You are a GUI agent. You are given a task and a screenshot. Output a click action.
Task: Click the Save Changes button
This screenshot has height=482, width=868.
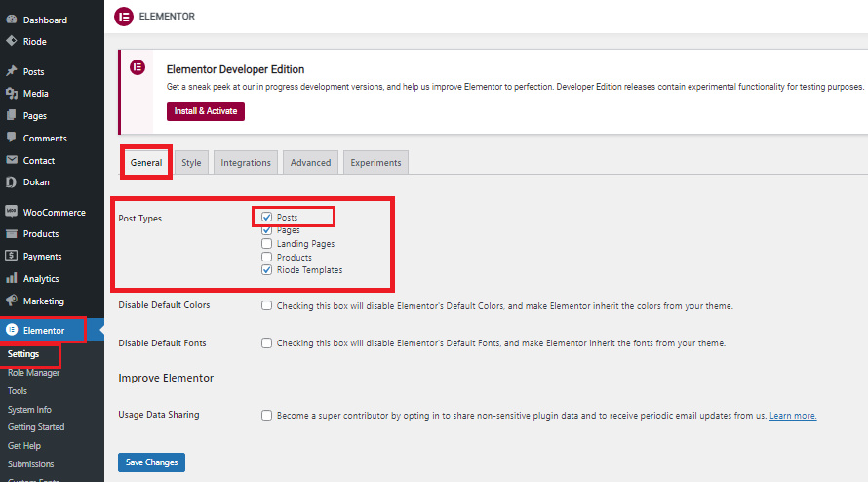click(x=152, y=462)
